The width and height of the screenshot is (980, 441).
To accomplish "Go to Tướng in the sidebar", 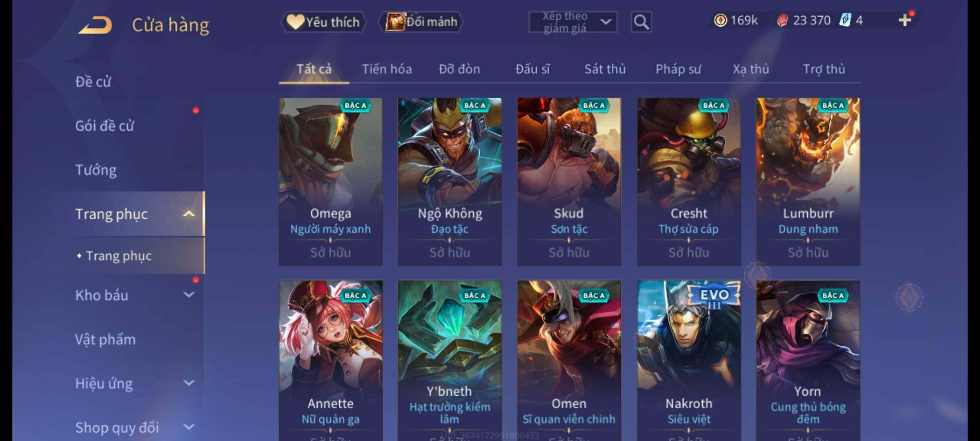I will pyautogui.click(x=96, y=170).
